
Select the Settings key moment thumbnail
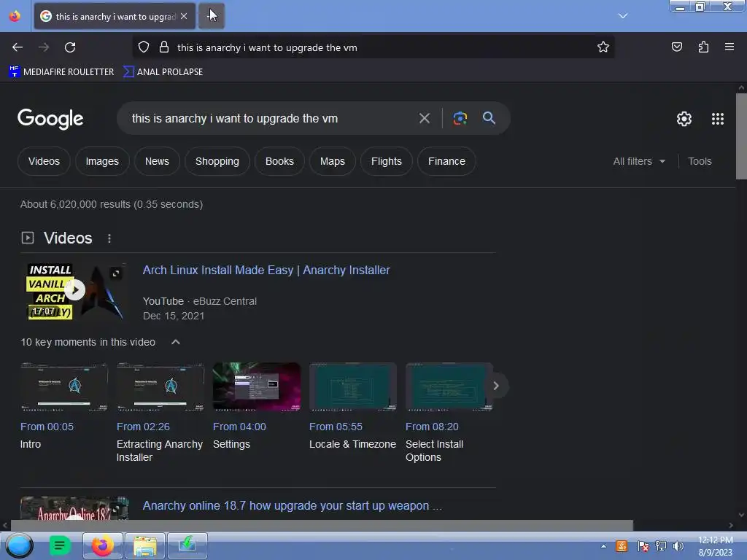coord(256,386)
